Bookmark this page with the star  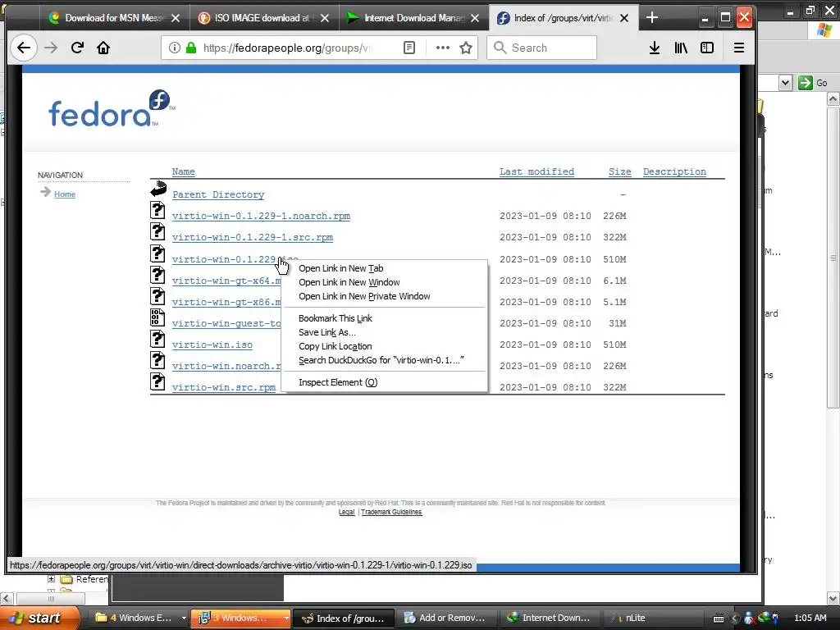tap(466, 48)
